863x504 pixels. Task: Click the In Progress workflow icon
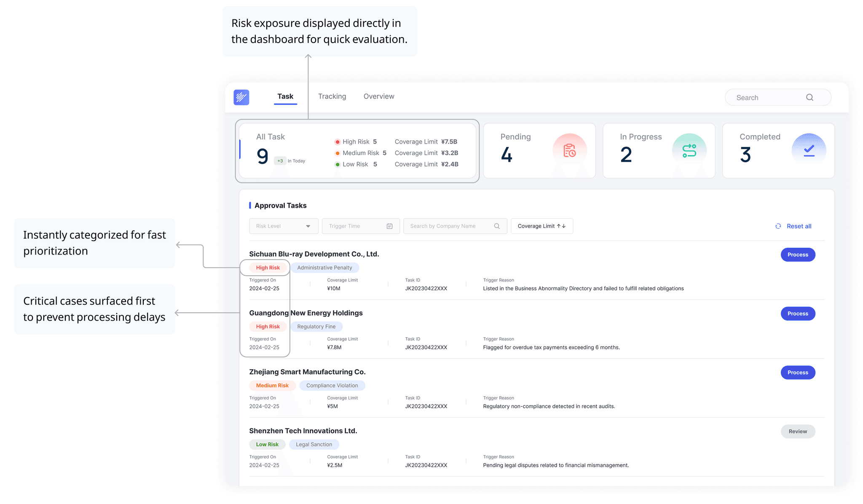tap(689, 150)
